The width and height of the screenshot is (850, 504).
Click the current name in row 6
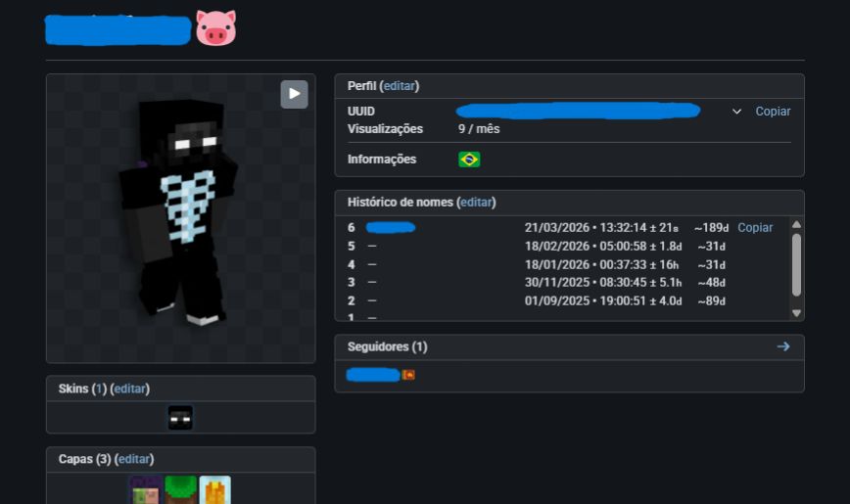(x=391, y=228)
